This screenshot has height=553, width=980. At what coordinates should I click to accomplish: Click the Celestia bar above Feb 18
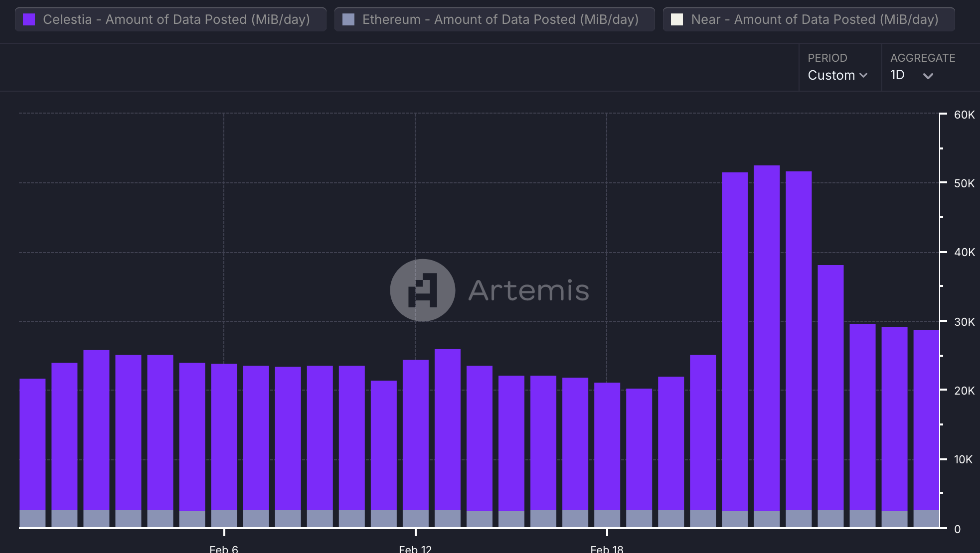point(607,446)
